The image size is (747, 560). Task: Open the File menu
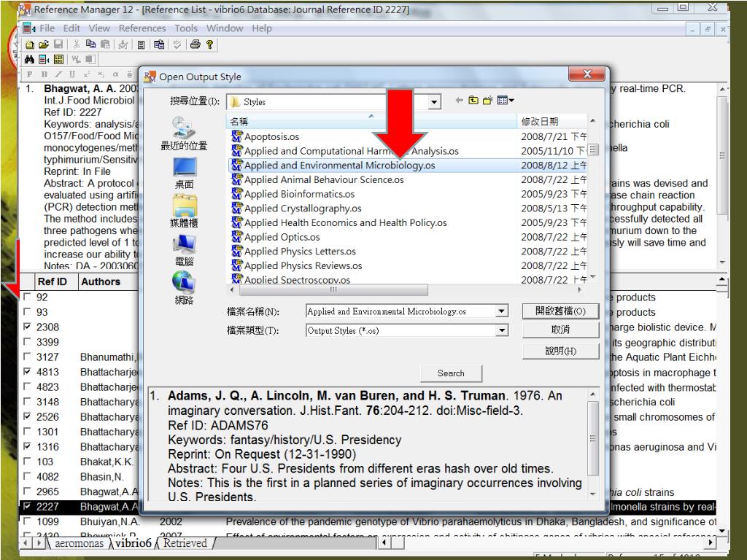pyautogui.click(x=47, y=28)
